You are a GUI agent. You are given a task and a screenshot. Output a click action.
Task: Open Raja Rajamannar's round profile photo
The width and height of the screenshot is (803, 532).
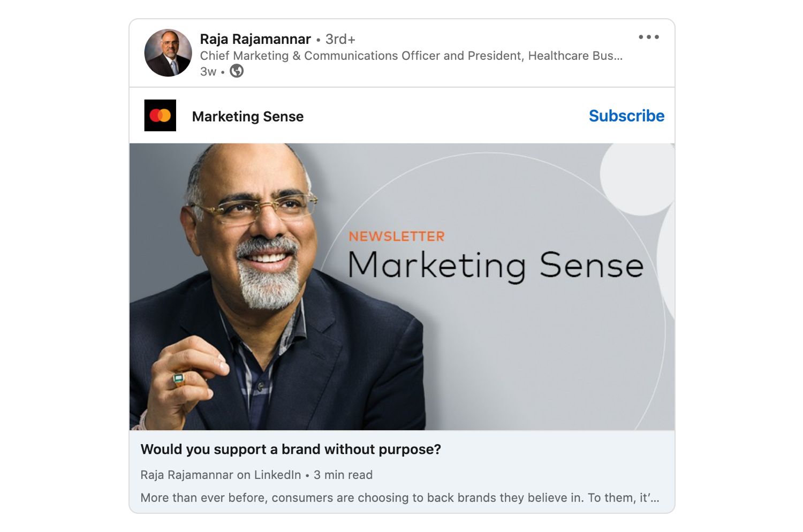[168, 52]
